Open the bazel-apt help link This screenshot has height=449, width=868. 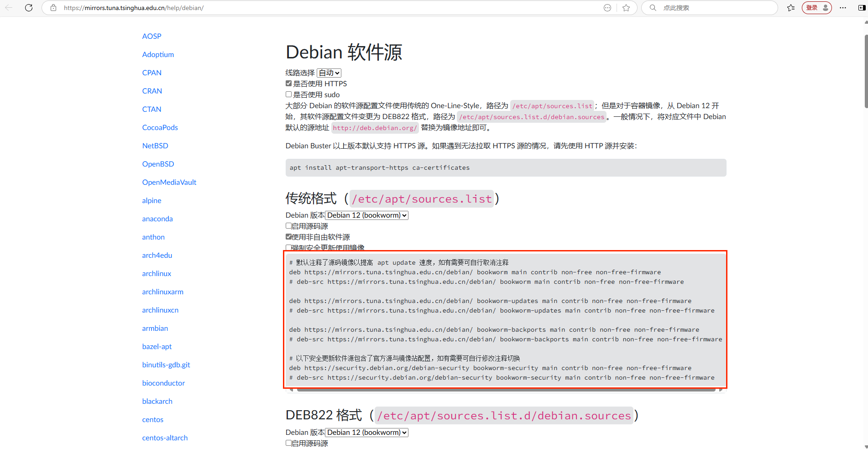point(157,346)
